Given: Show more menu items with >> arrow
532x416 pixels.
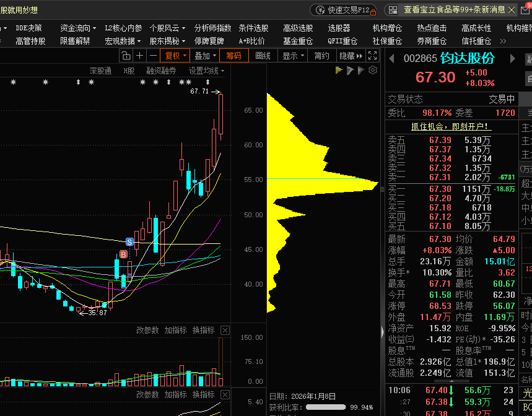Looking at the screenshot, I should coord(503,41).
